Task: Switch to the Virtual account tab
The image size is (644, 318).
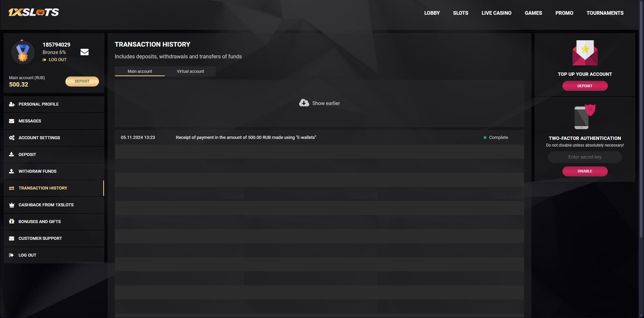Action: coord(190,71)
